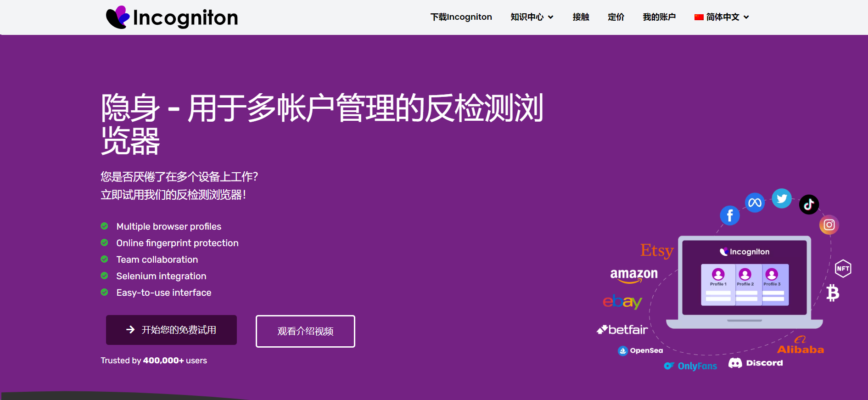
Task: Click the "Online fingerprint protection" text
Action: (177, 243)
